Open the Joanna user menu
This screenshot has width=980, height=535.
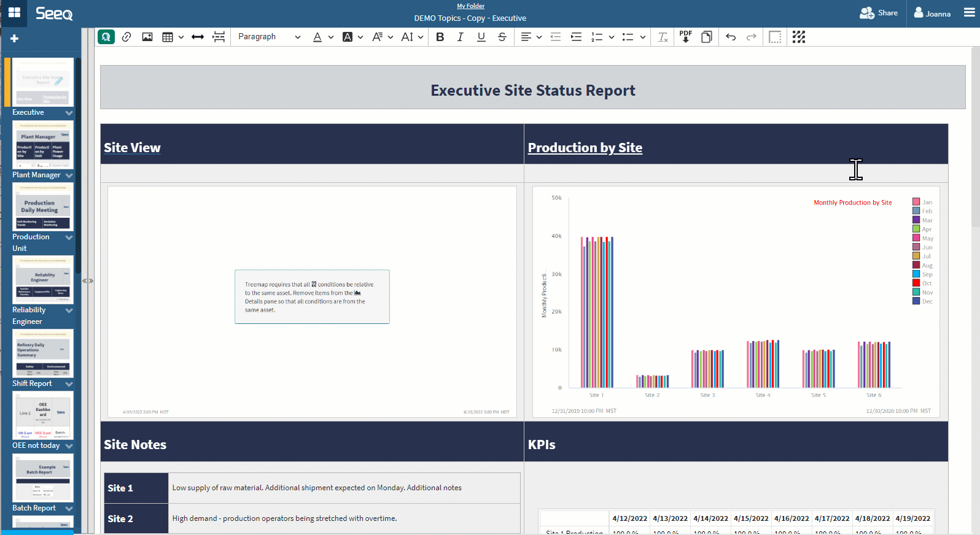point(932,13)
